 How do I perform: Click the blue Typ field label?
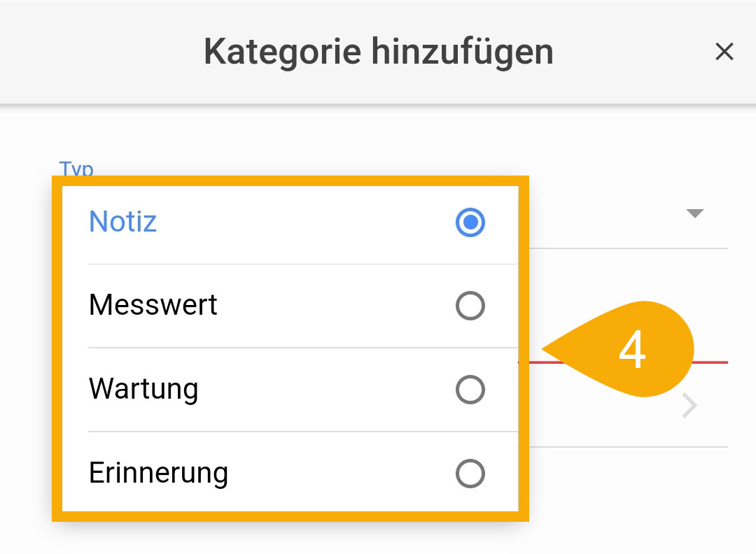tap(76, 169)
